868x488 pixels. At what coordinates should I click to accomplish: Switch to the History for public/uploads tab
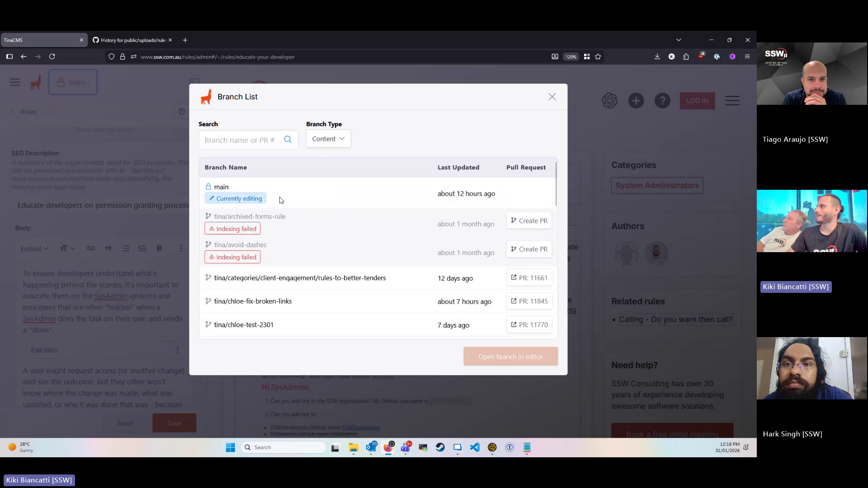click(x=131, y=40)
